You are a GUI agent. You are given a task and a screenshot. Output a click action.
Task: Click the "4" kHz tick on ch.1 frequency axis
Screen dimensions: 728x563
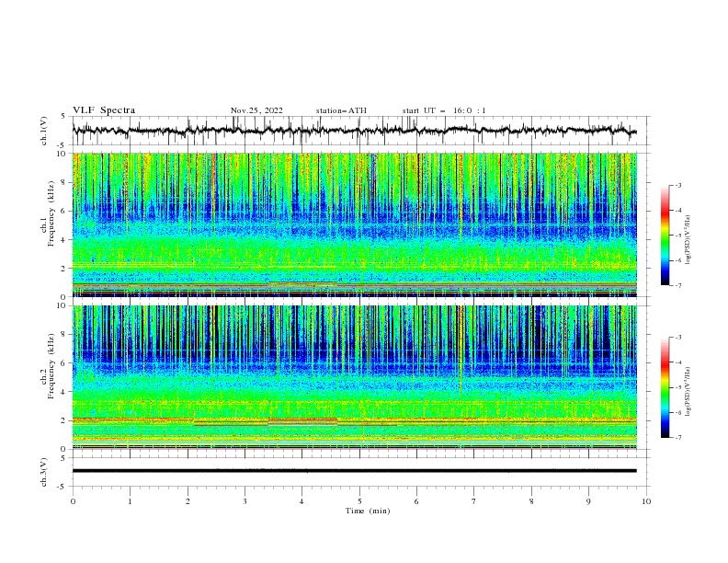64,240
